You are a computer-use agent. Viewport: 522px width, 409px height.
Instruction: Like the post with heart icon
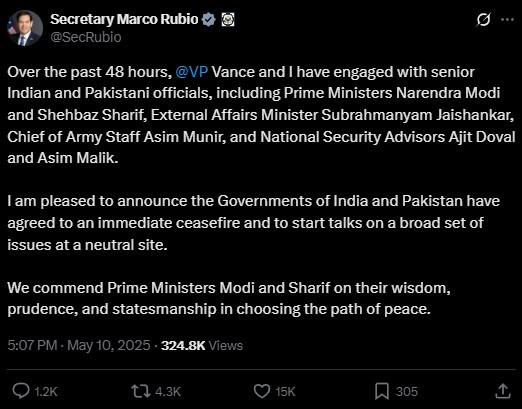coord(262,391)
